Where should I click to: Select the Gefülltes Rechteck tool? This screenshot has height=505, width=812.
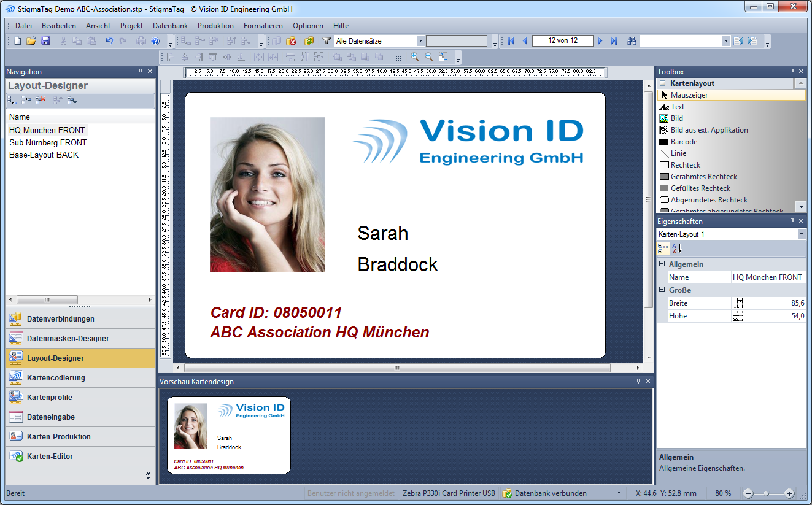pos(732,188)
